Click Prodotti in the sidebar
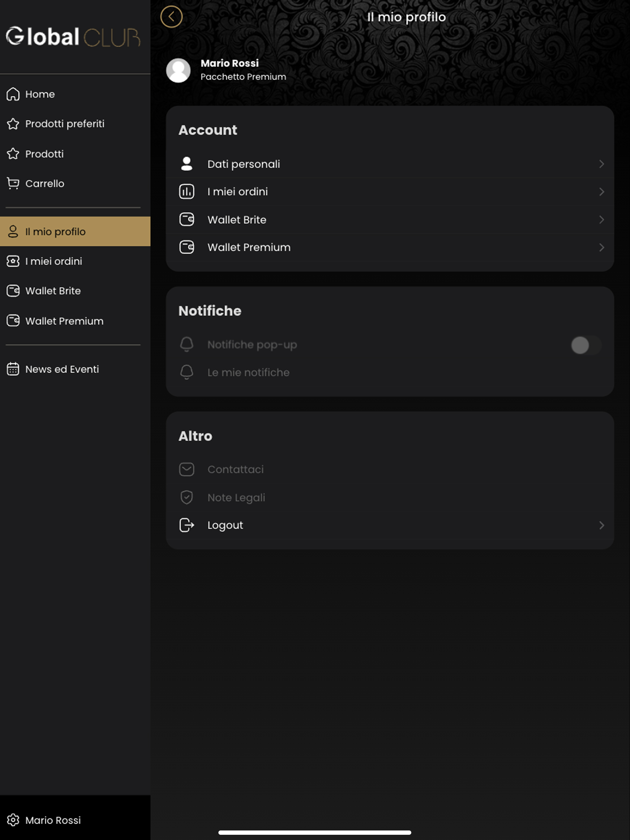Screen dimensions: 630x840 tap(45, 154)
